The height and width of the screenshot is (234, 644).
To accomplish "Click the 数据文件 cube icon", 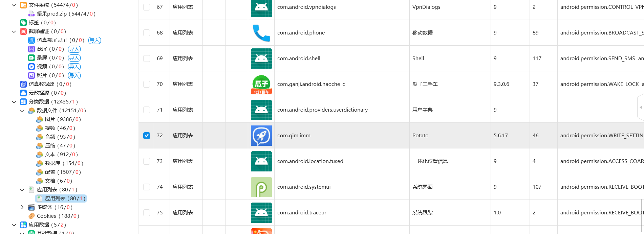I will 31,111.
